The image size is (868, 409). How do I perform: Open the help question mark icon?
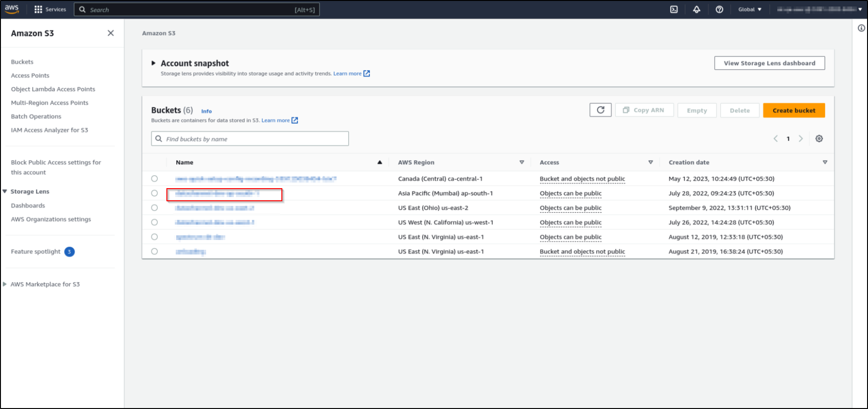719,9
